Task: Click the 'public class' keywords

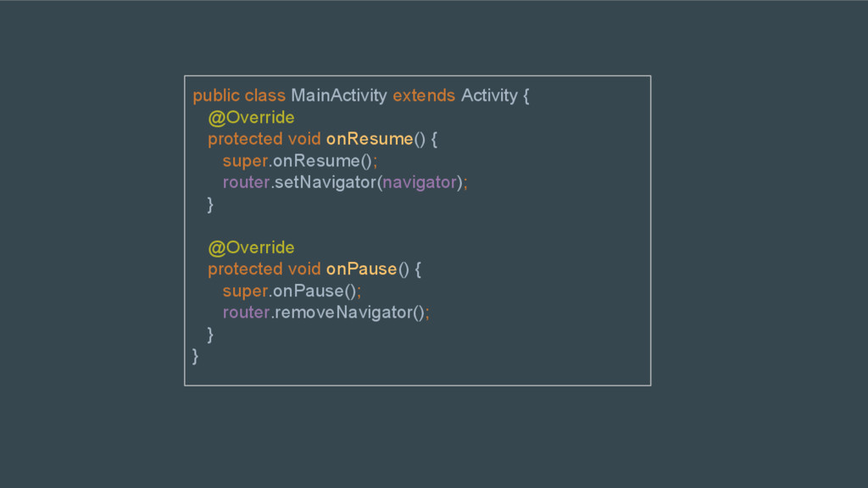Action: click(x=239, y=95)
